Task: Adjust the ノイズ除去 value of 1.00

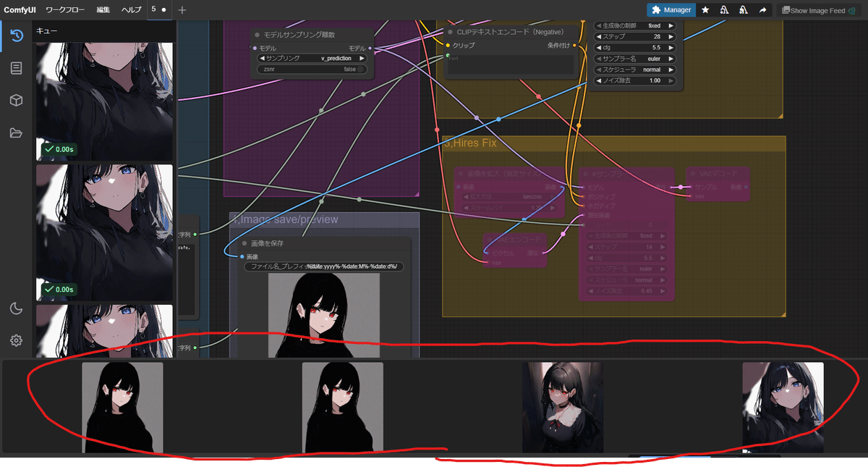Action: pyautogui.click(x=634, y=80)
